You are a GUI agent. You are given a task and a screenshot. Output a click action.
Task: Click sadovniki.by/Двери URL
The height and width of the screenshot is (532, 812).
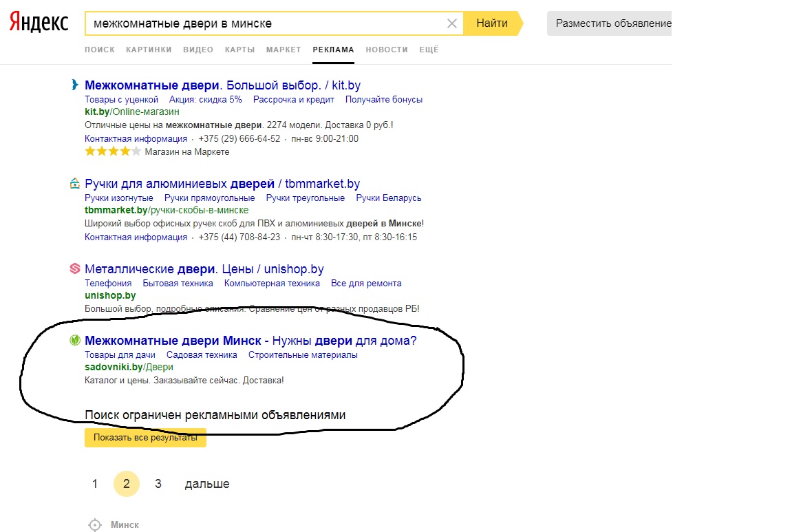point(129,367)
